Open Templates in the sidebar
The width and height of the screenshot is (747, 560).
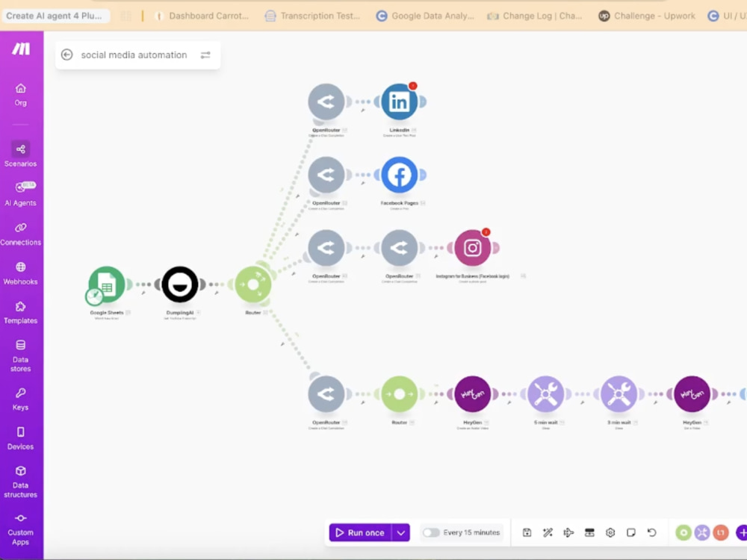tap(20, 312)
